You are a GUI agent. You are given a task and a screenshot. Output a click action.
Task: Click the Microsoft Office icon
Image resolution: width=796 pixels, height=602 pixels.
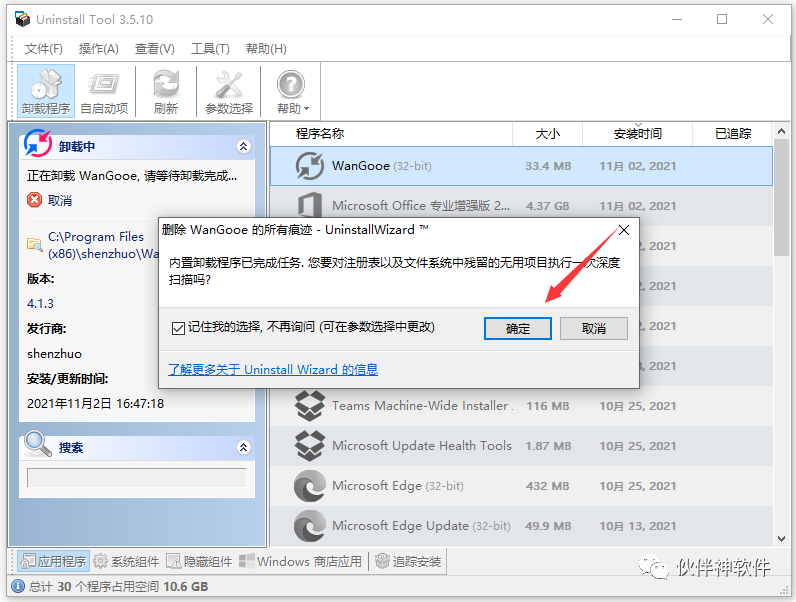(310, 206)
